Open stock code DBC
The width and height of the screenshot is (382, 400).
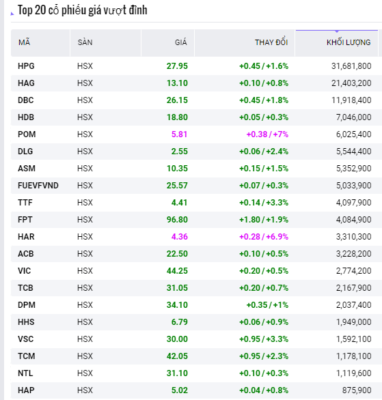coord(26,100)
